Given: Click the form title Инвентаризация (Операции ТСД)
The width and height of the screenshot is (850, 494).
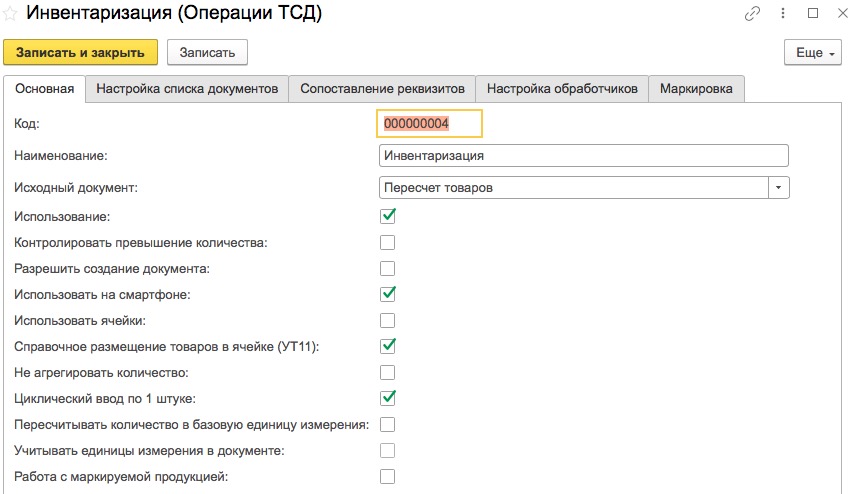Looking at the screenshot, I should pyautogui.click(x=174, y=13).
